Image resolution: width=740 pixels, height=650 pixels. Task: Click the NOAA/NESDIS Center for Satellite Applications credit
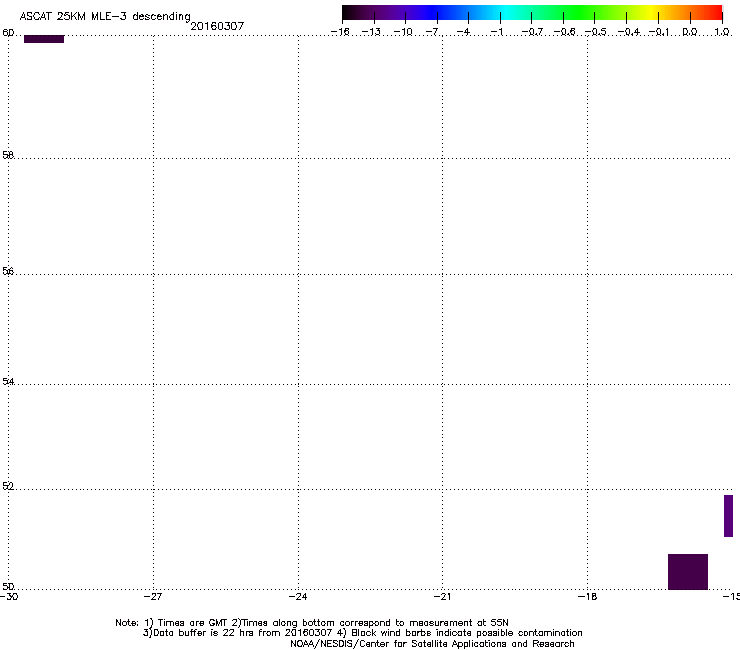[432, 644]
